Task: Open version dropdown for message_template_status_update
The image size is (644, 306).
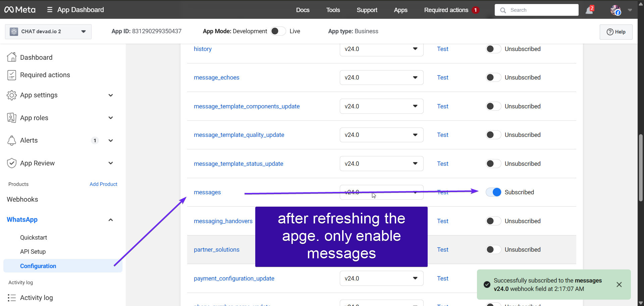Action: coord(381,164)
